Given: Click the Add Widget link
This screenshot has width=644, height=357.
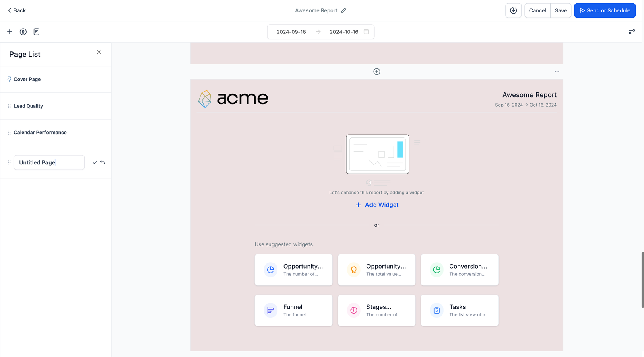Looking at the screenshot, I should pyautogui.click(x=377, y=205).
